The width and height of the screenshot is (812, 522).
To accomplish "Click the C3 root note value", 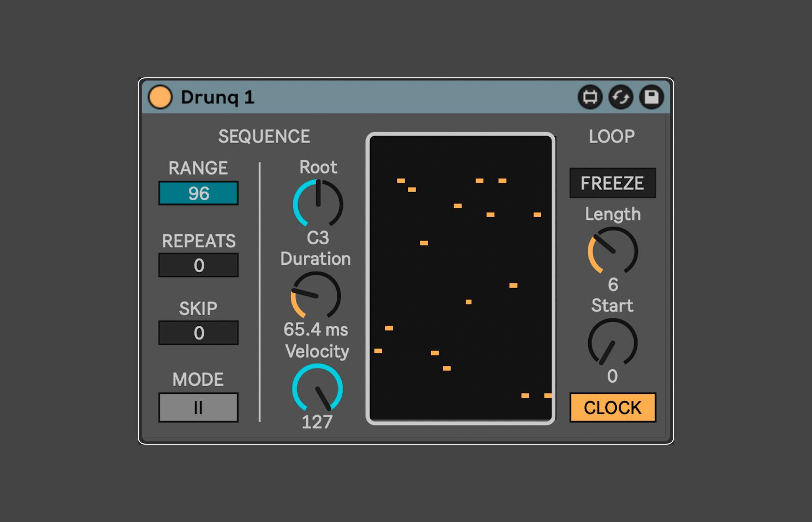I will tap(318, 238).
